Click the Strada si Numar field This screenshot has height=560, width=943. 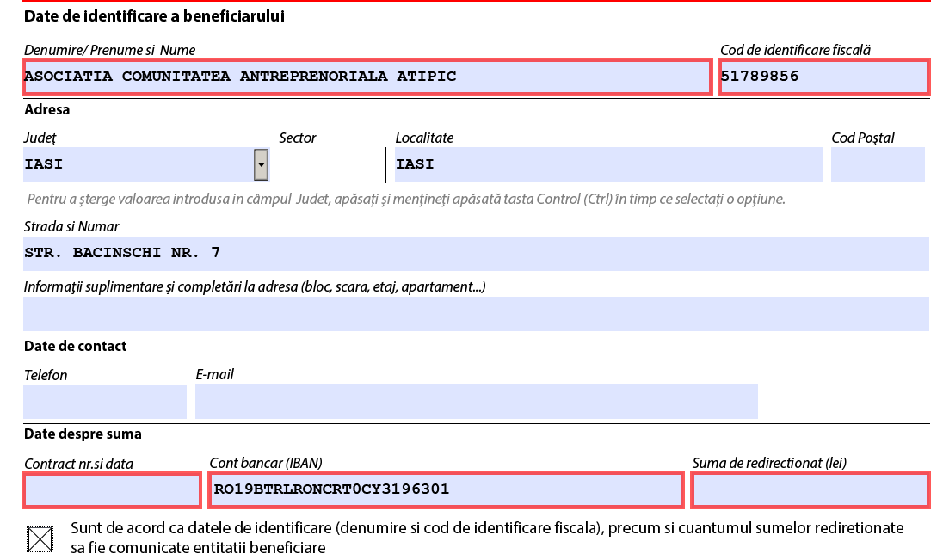475,254
